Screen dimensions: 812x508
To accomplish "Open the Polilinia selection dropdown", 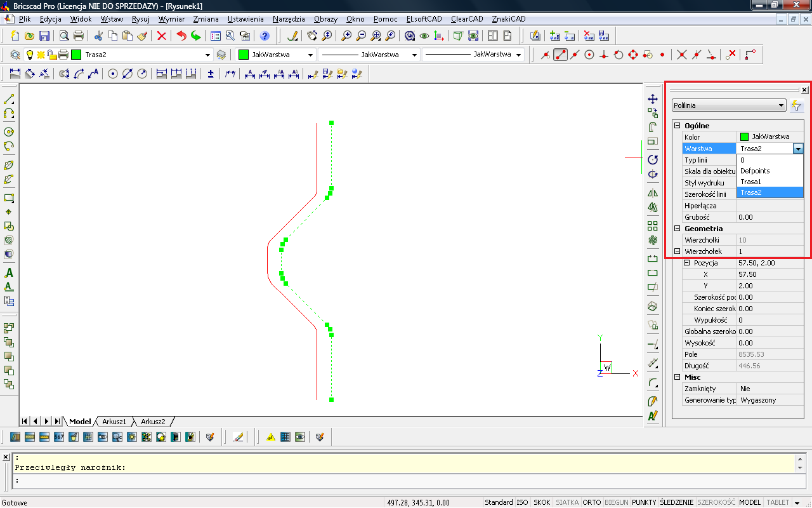I will click(x=728, y=105).
